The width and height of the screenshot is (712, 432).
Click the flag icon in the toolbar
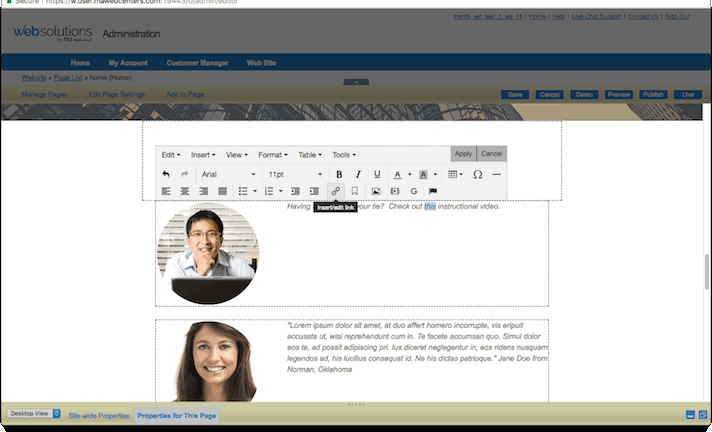pos(433,191)
